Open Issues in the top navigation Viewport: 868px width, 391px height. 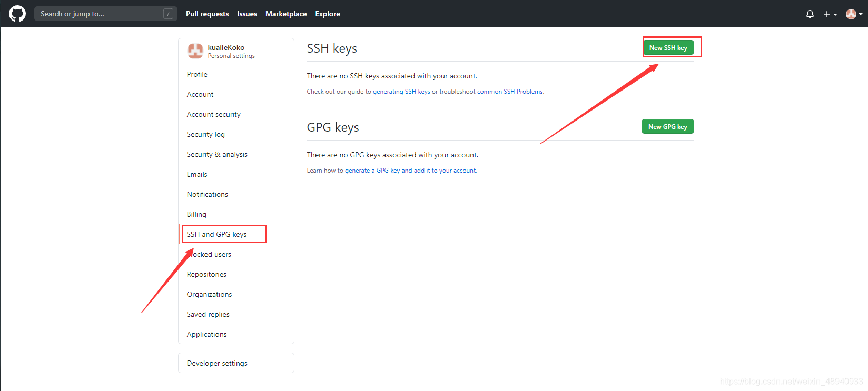point(247,14)
